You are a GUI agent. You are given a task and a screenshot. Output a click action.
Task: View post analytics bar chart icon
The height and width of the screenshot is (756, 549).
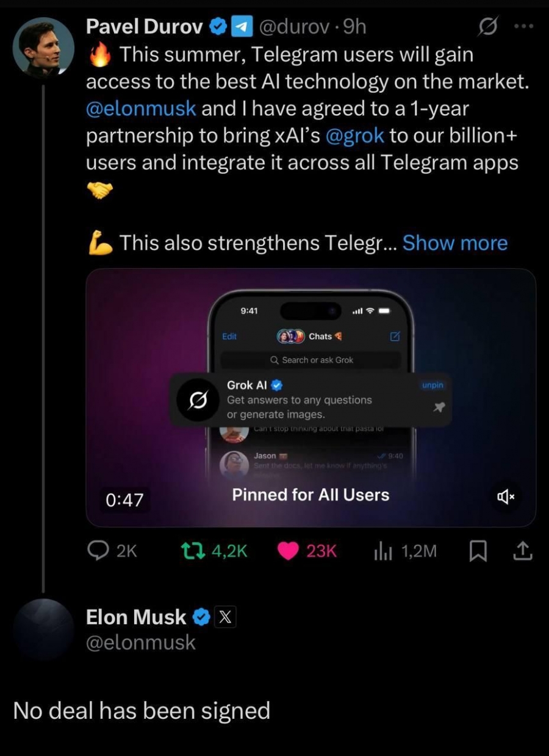(382, 551)
